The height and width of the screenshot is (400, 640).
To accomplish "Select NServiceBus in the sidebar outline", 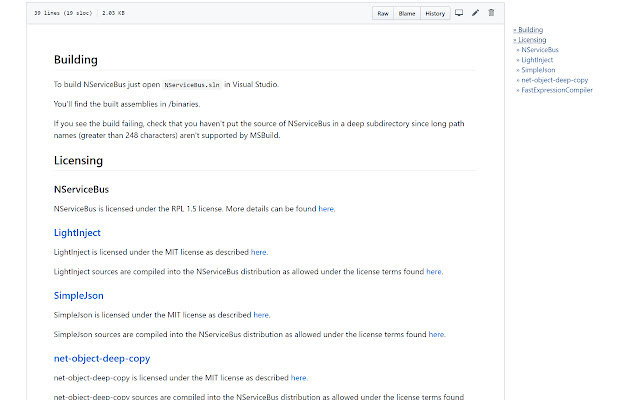I will (540, 50).
